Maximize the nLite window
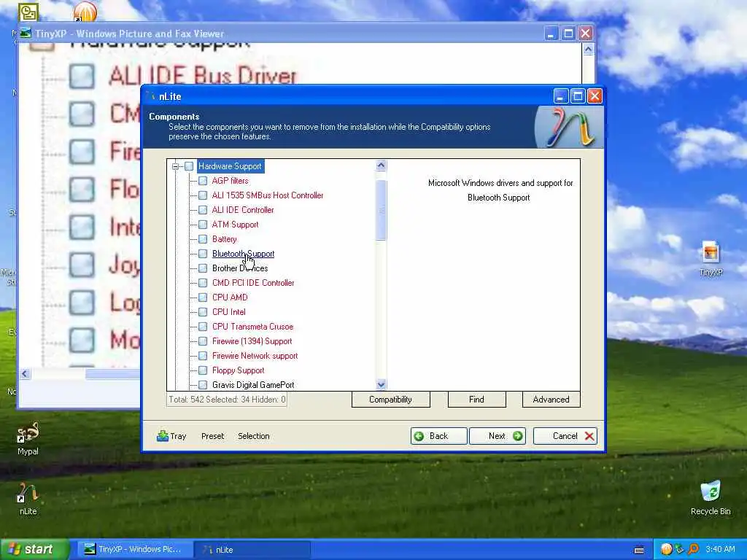747x560 pixels. coord(578,96)
